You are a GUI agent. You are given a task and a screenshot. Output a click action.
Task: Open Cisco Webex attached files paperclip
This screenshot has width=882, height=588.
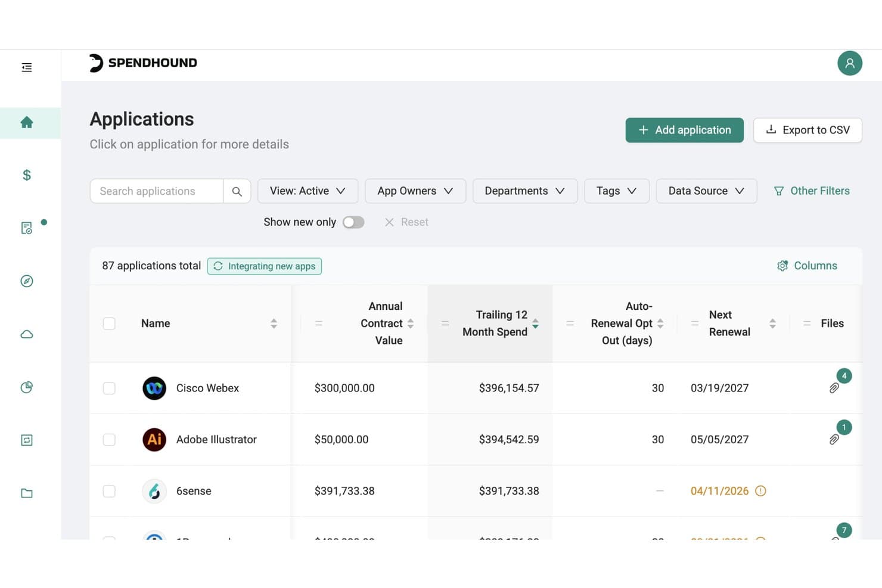click(834, 388)
